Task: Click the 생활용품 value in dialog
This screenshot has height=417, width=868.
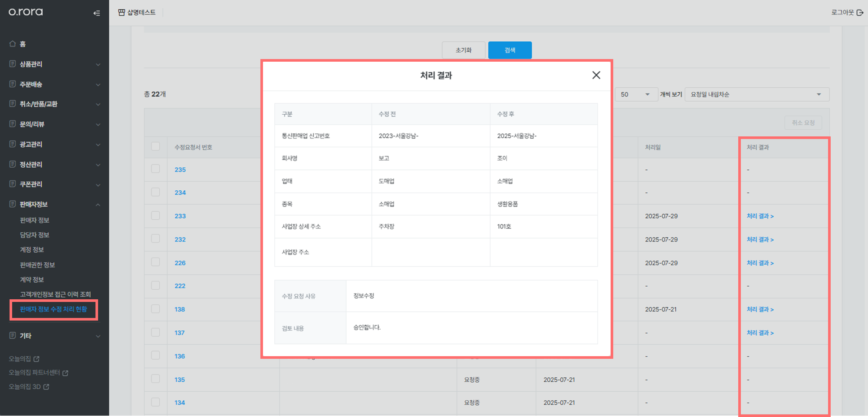Action: pos(507,204)
